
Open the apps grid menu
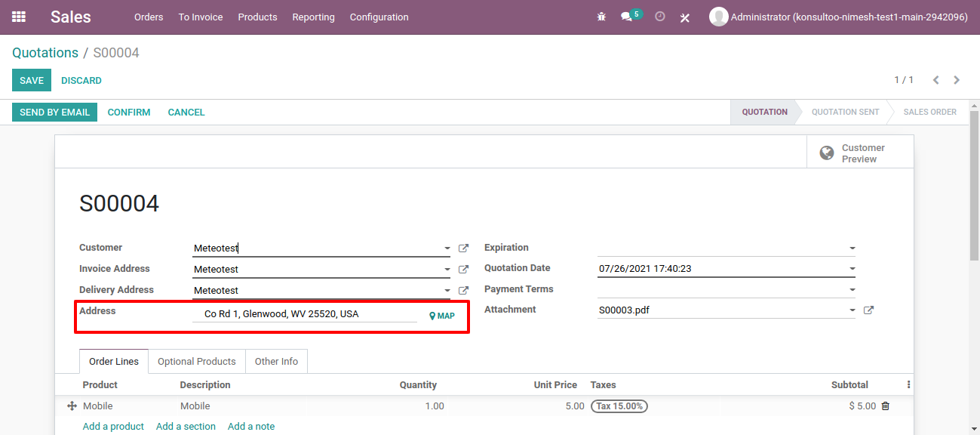(19, 17)
